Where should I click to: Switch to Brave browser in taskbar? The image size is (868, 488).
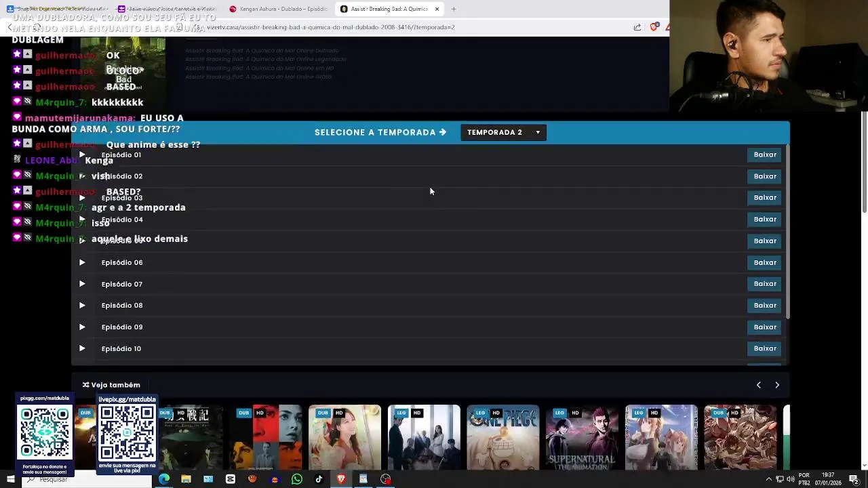pos(341,479)
